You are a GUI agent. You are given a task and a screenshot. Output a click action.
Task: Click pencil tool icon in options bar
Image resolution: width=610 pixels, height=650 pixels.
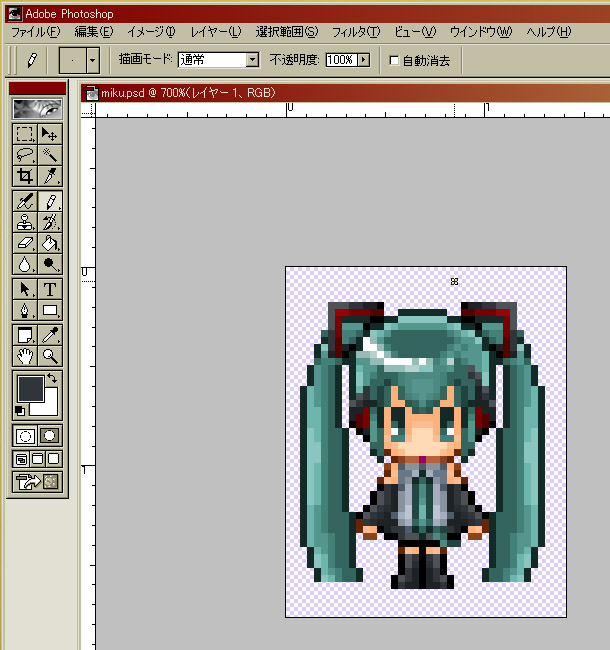(32, 60)
